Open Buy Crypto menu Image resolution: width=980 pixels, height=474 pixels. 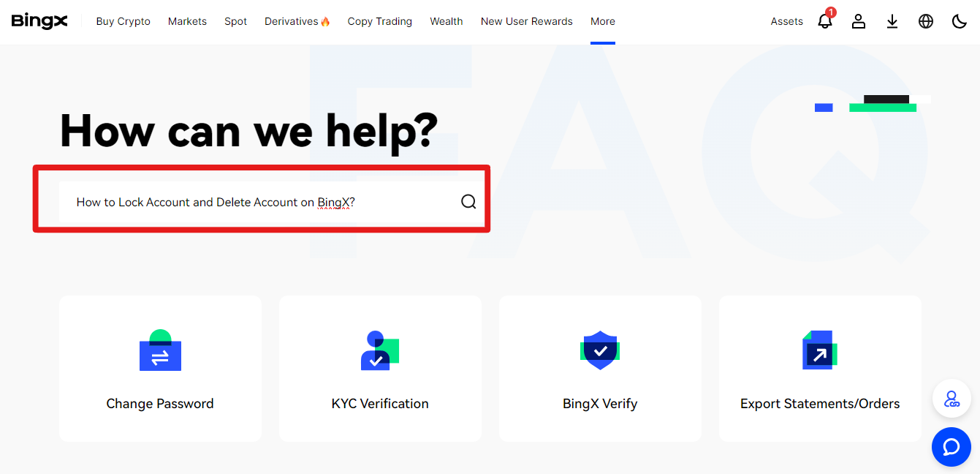[x=123, y=21]
